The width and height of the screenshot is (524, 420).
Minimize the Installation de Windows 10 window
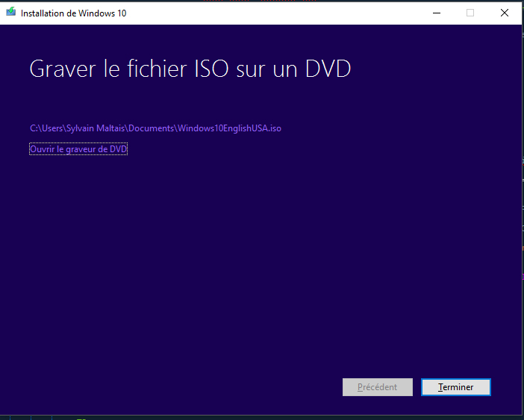click(437, 13)
